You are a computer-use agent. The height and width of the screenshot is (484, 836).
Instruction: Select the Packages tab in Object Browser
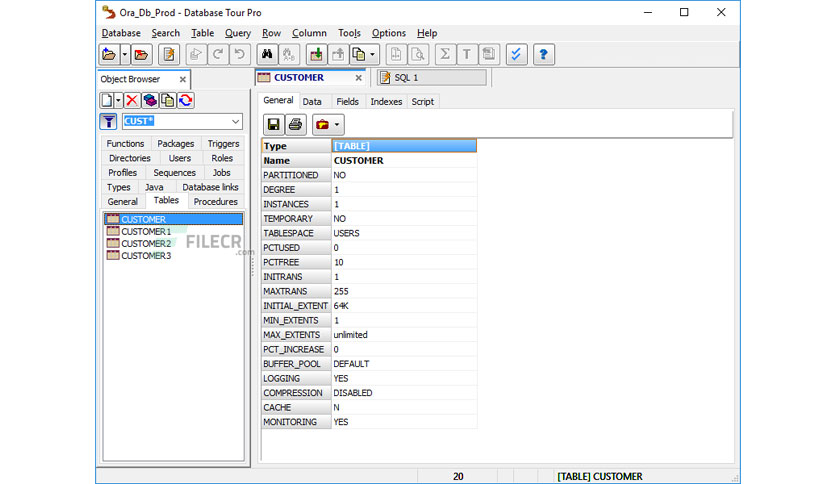click(175, 143)
